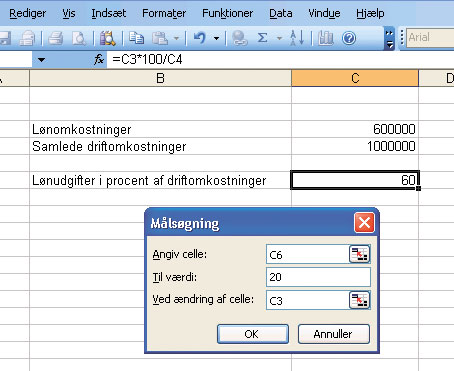The width and height of the screenshot is (454, 371).
Task: Click collapse-dialog icon beside Ved ændring af celle
Action: (x=359, y=300)
